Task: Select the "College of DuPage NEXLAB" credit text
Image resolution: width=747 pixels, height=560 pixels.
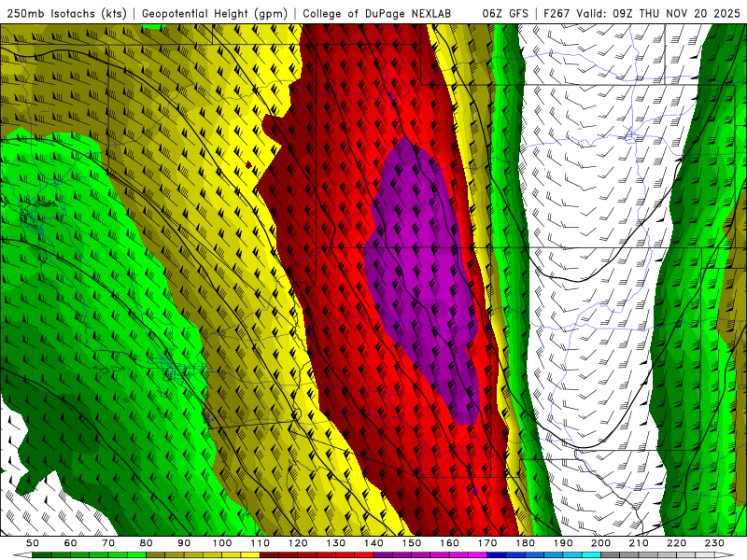Action: (x=377, y=13)
